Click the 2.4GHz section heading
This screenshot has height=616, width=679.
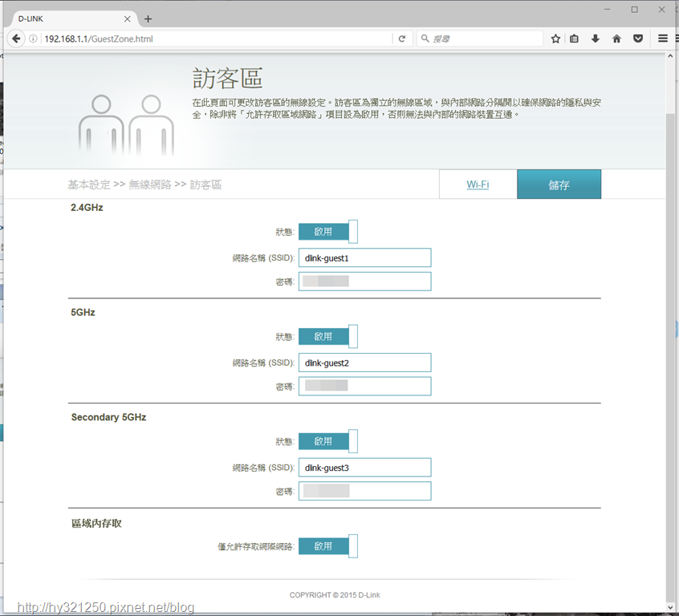click(87, 208)
